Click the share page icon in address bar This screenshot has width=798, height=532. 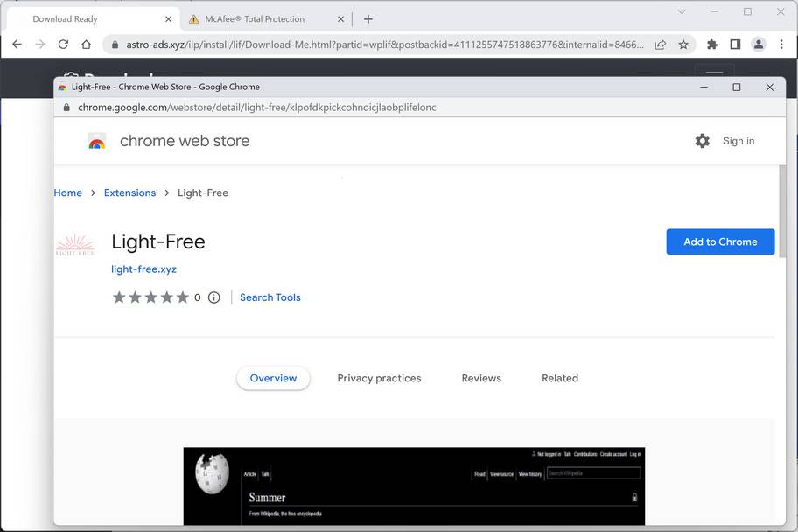(x=660, y=45)
